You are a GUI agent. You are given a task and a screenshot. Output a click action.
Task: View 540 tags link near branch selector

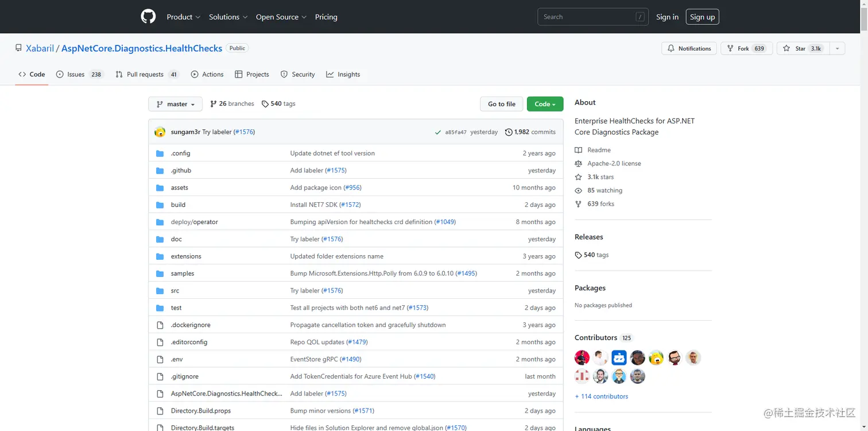(278, 104)
